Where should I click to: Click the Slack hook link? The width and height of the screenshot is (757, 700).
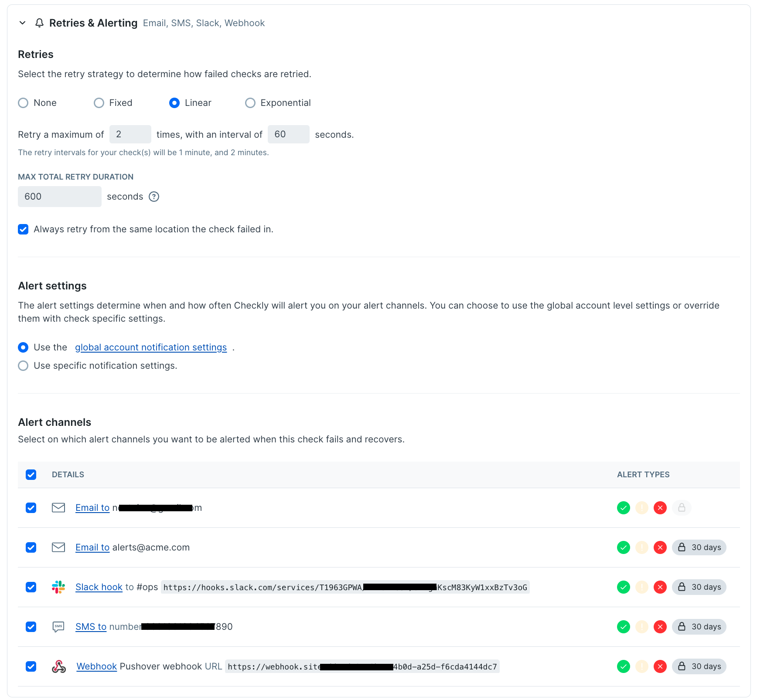(99, 587)
